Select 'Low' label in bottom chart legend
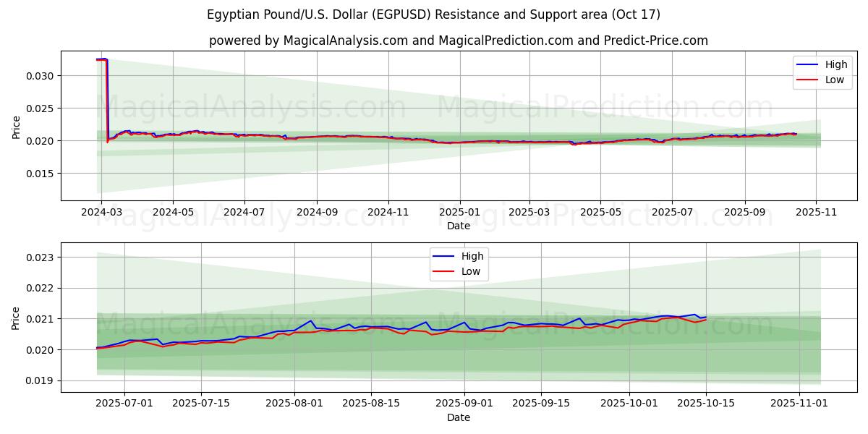This screenshot has width=868, height=434. click(472, 272)
